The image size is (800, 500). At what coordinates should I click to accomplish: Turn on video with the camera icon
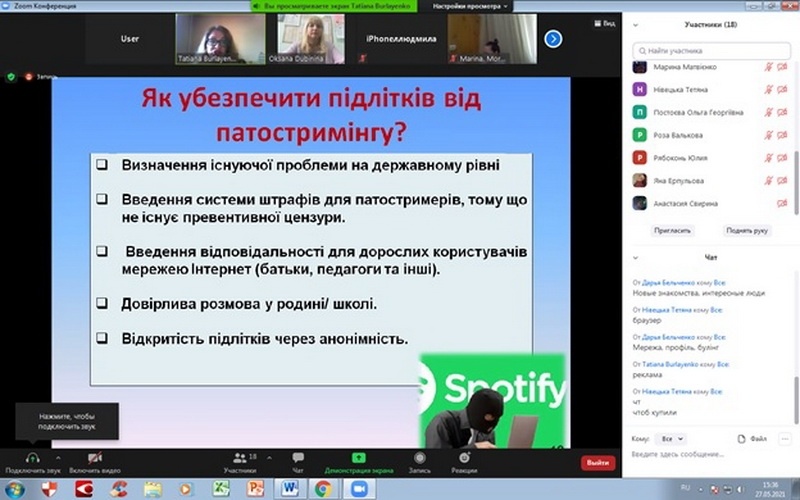95,457
